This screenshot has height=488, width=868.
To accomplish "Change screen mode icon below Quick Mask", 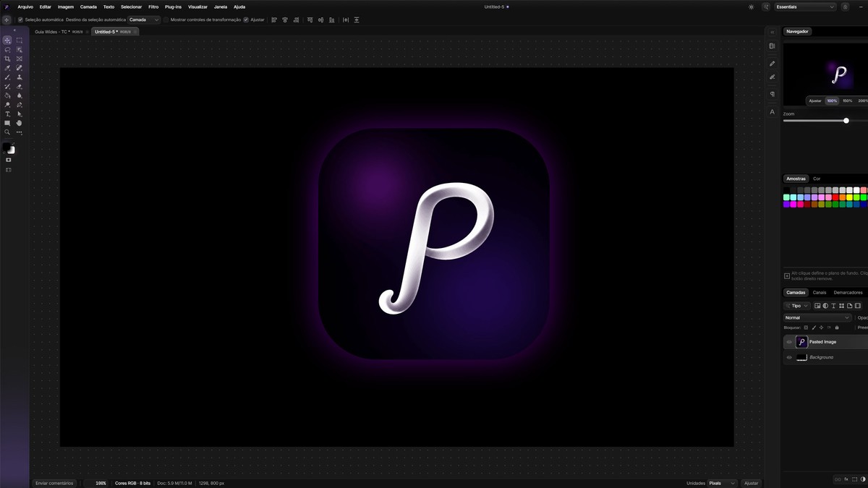I will [9, 170].
